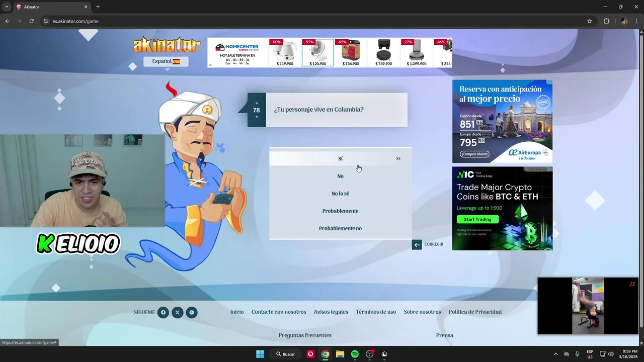Image resolution: width=644 pixels, height=362 pixels.
Task: Open the tab search dropdown arrow
Action: [x=7, y=7]
